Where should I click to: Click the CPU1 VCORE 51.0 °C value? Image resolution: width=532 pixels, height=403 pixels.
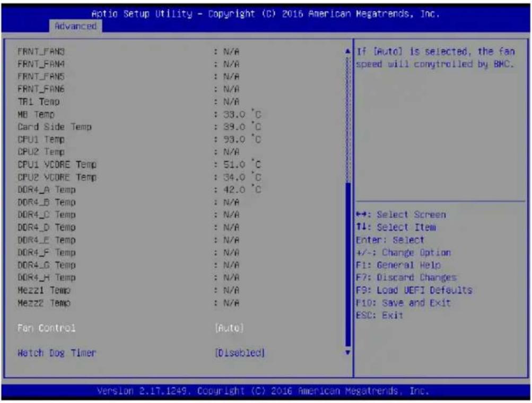[242, 164]
